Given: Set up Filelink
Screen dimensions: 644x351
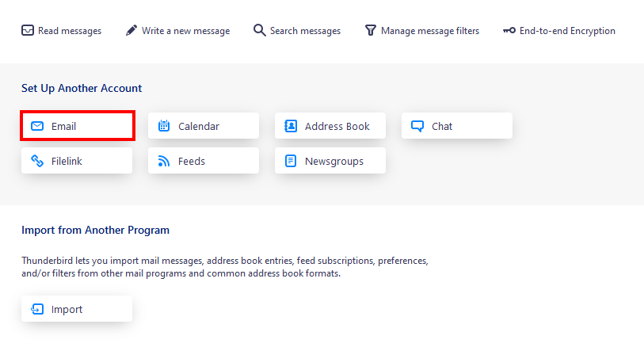Looking at the screenshot, I should coord(77,161).
